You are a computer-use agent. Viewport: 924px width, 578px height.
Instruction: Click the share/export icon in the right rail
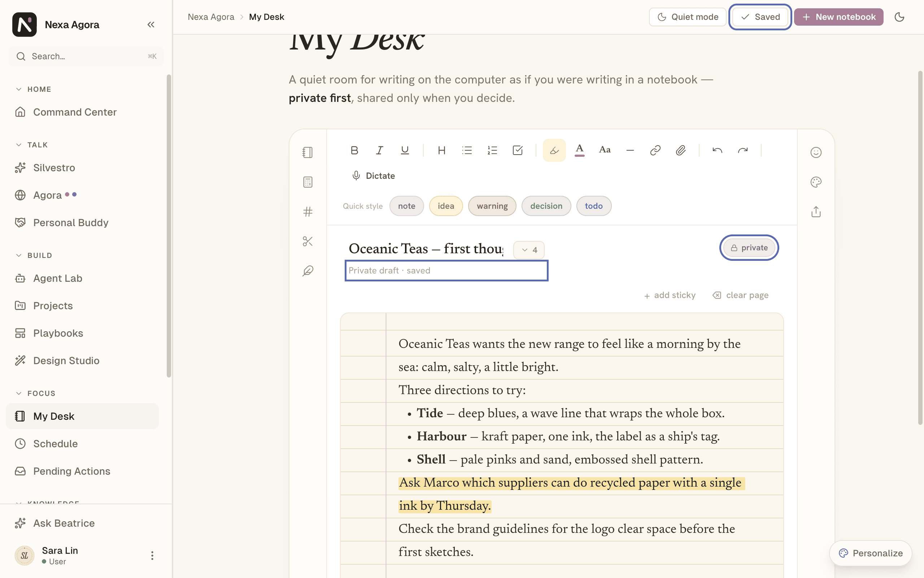pyautogui.click(x=816, y=212)
